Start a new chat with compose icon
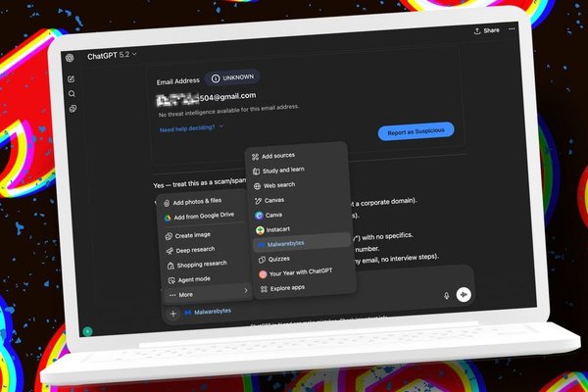 pos(71,79)
